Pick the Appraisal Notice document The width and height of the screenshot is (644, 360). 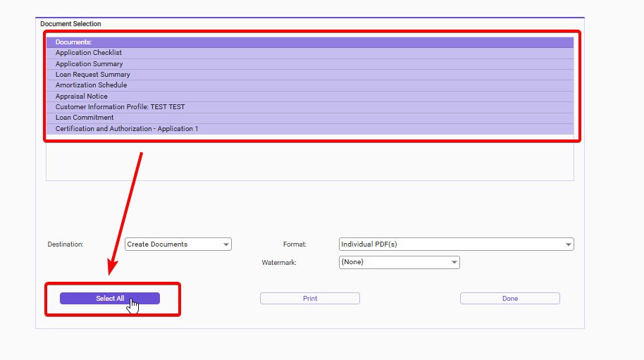tap(82, 97)
